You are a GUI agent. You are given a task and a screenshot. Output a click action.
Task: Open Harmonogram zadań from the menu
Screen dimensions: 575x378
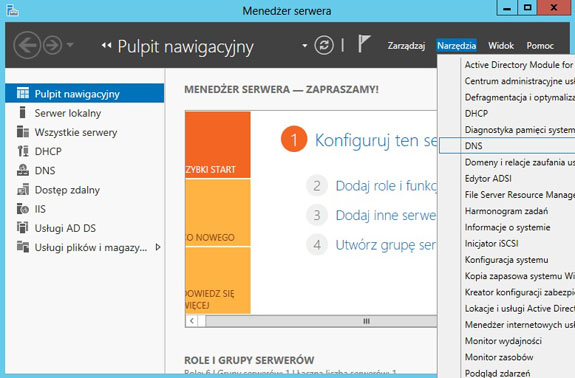coord(506,211)
